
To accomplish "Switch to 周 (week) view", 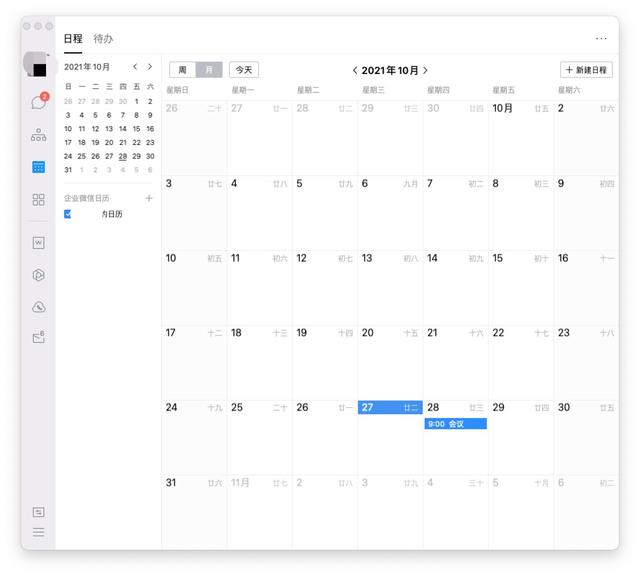I will 182,70.
